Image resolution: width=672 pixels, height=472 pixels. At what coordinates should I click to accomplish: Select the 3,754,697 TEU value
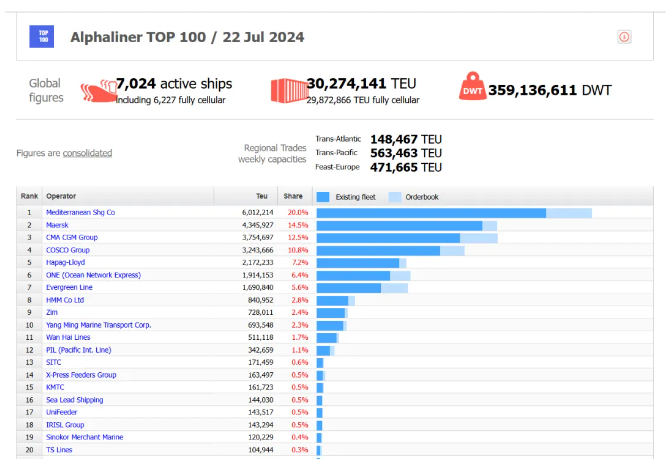tap(258, 238)
